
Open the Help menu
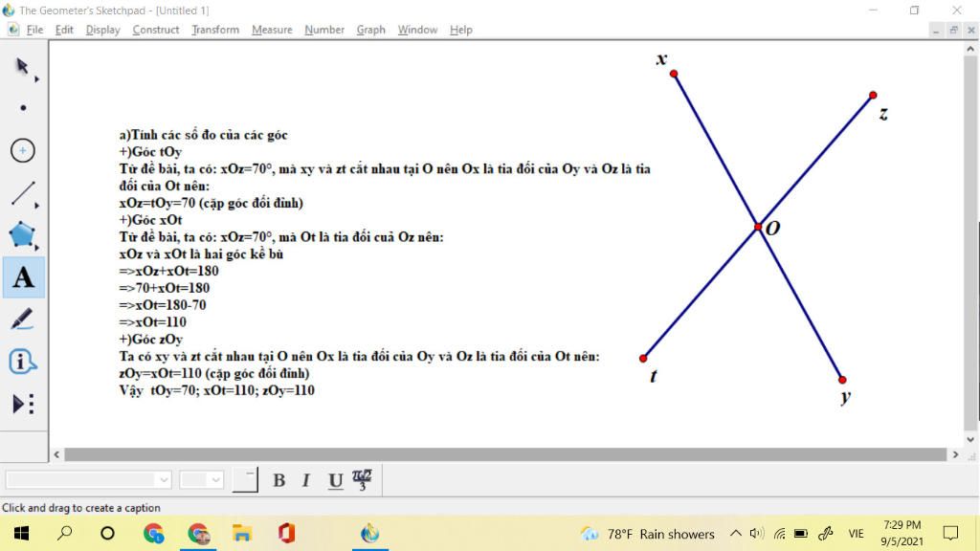point(460,30)
